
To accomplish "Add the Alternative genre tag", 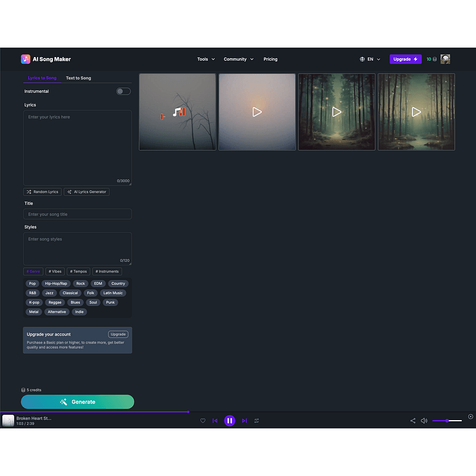I will [x=57, y=312].
